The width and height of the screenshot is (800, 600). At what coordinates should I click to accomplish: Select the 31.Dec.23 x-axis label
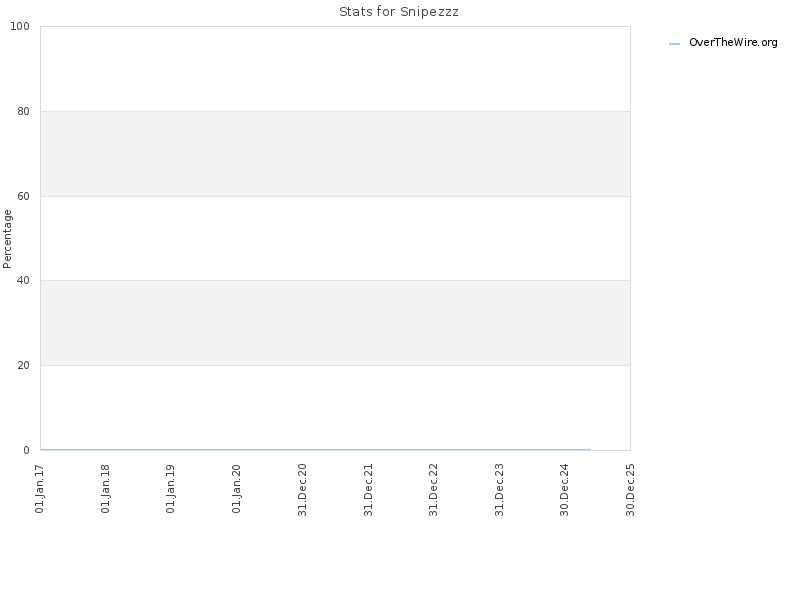click(x=499, y=490)
